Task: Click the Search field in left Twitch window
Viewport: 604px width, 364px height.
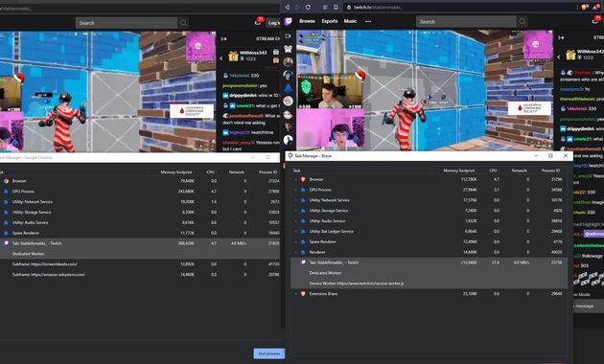Action: [127, 23]
